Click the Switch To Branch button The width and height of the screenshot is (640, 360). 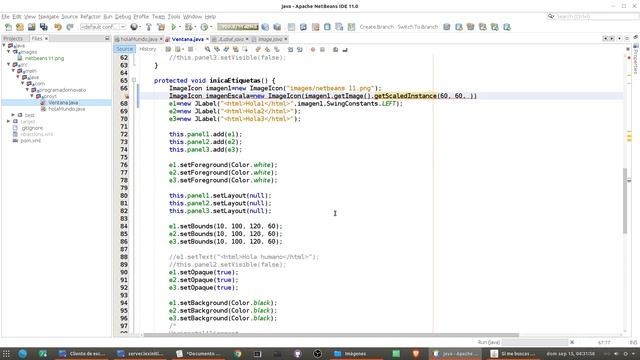(418, 27)
